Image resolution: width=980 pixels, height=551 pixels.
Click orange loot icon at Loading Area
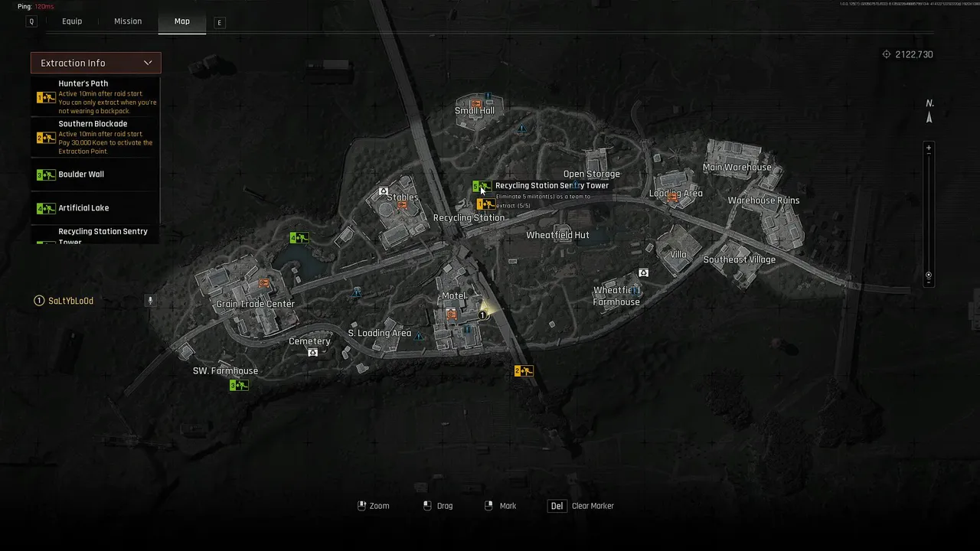click(x=672, y=197)
